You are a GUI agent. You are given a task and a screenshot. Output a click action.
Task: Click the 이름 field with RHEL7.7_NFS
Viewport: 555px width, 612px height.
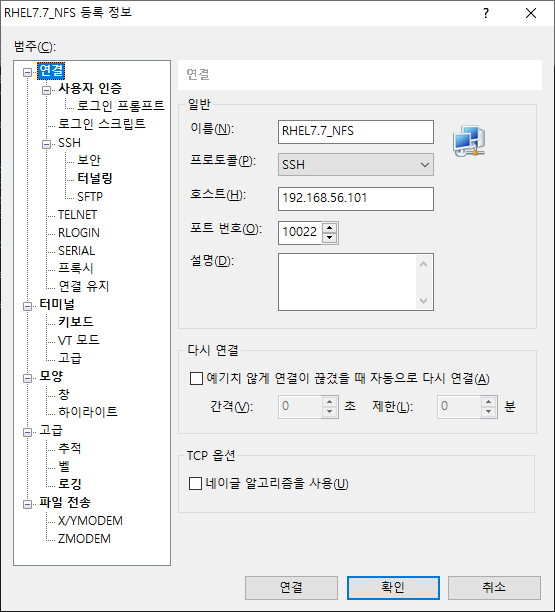356,132
